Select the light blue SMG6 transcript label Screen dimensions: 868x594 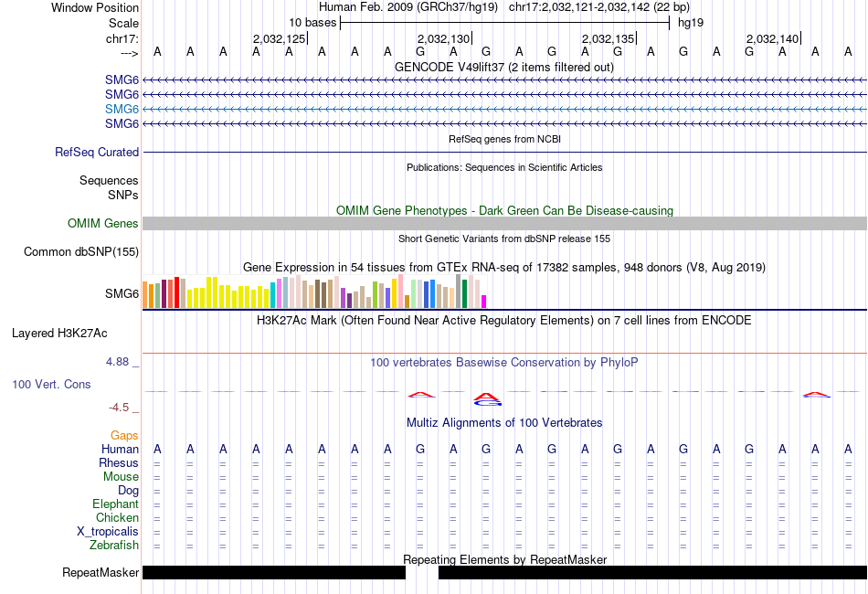pos(122,109)
